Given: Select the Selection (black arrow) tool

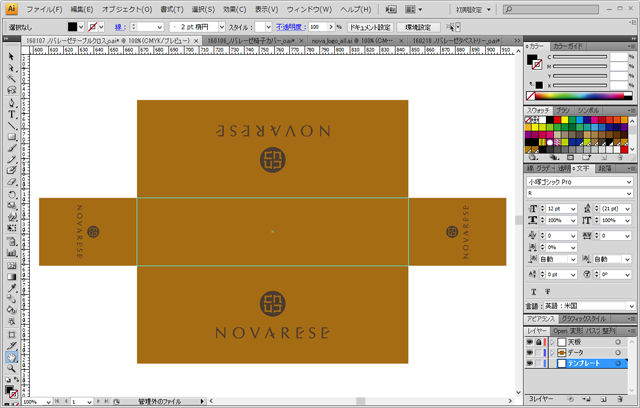Looking at the screenshot, I should click(11, 57).
